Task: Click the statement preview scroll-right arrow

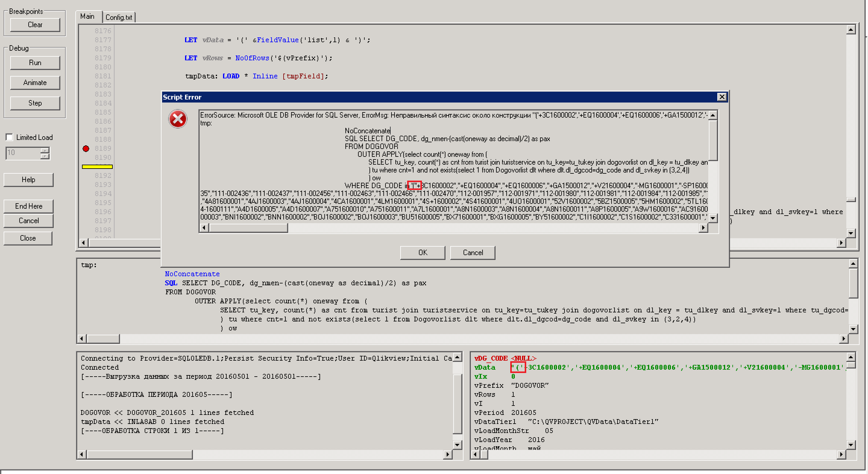Action: click(844, 339)
